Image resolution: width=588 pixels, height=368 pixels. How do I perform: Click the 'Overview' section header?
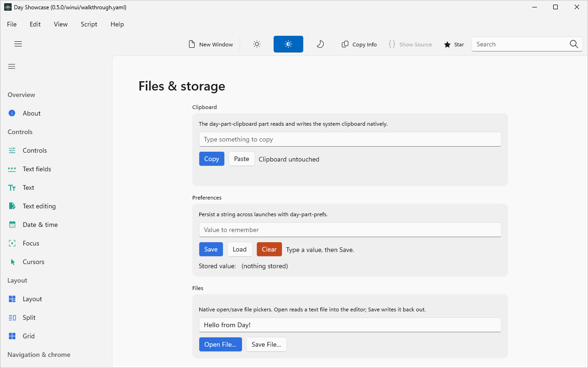(x=21, y=95)
